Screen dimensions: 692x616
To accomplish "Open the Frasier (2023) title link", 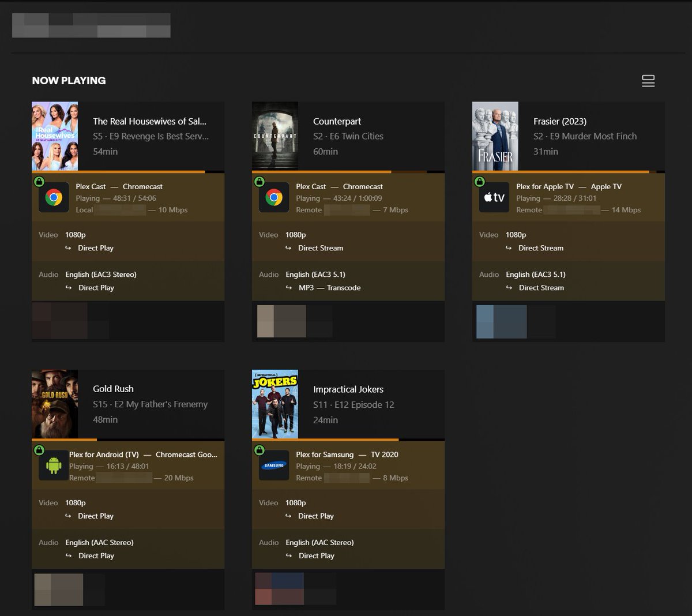I will coord(560,121).
